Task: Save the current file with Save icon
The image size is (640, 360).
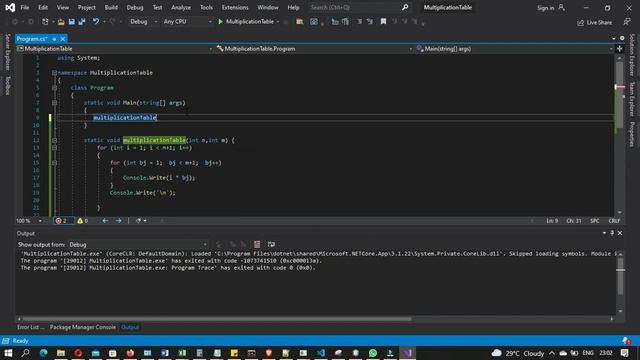Action: (71, 22)
